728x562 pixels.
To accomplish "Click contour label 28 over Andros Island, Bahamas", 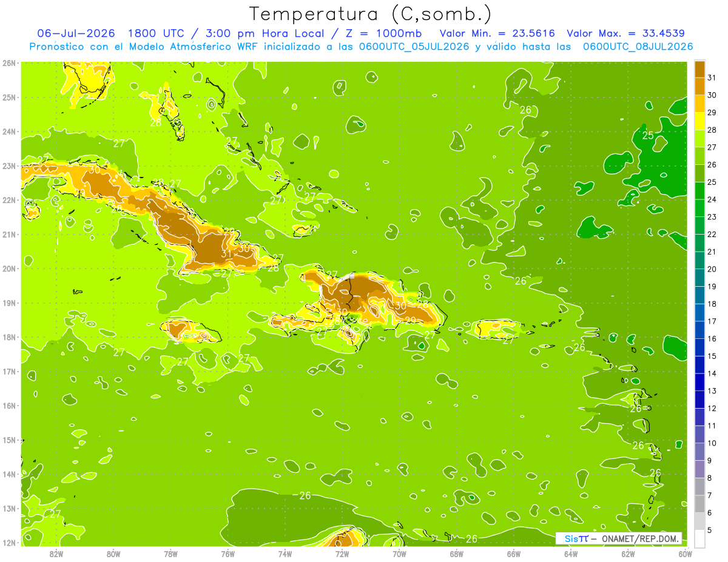I will pyautogui.click(x=156, y=122).
